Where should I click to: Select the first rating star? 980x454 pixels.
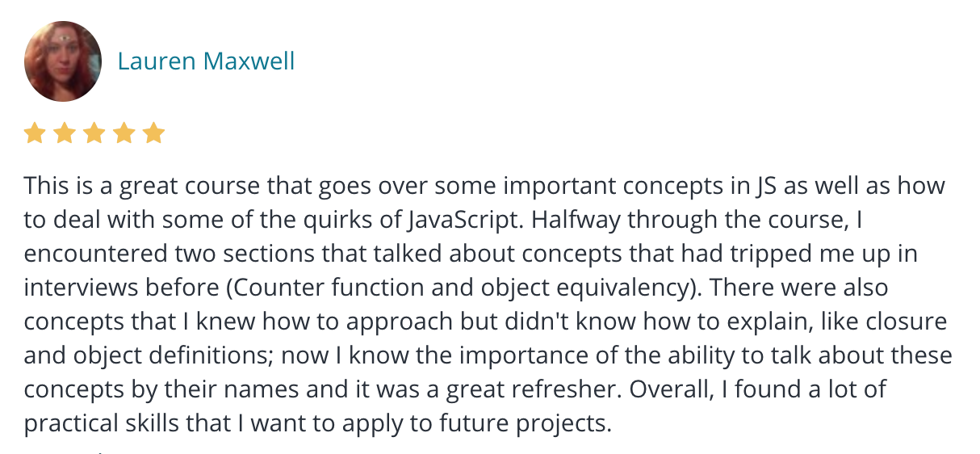(x=34, y=133)
